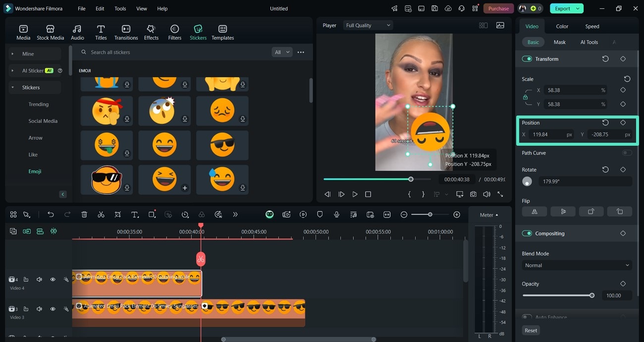Lock the Video 4 track
The width and height of the screenshot is (644, 342).
(26, 280)
